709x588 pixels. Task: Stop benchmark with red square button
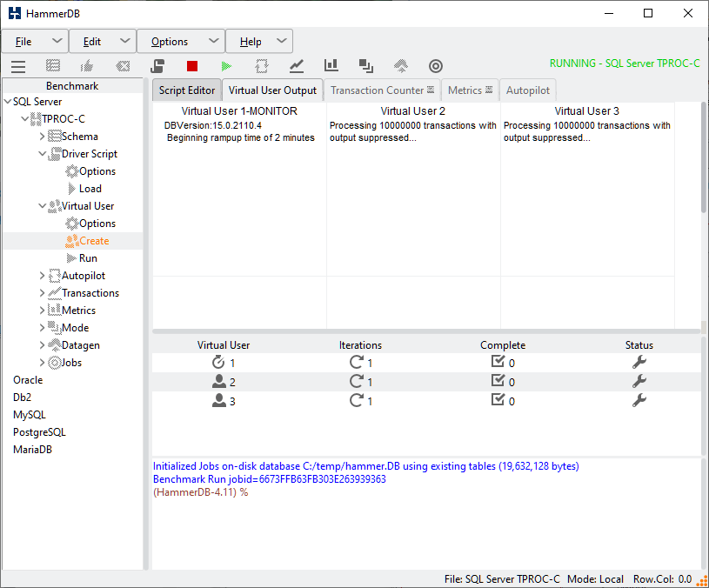pos(192,66)
